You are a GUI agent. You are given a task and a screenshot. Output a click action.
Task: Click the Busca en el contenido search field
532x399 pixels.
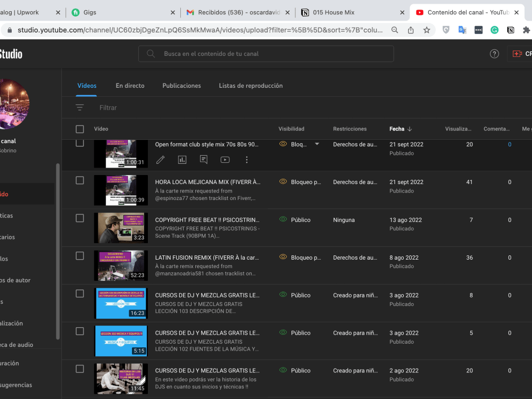click(x=266, y=54)
